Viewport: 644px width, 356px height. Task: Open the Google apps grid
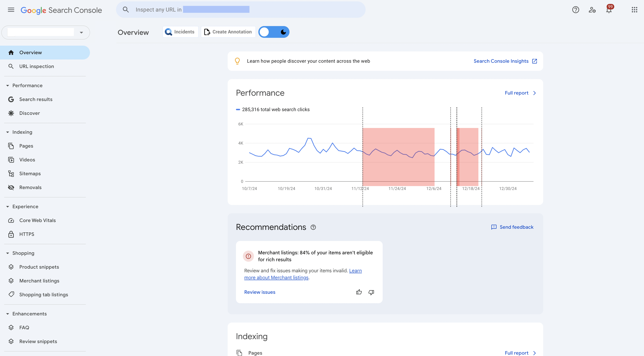click(x=634, y=10)
